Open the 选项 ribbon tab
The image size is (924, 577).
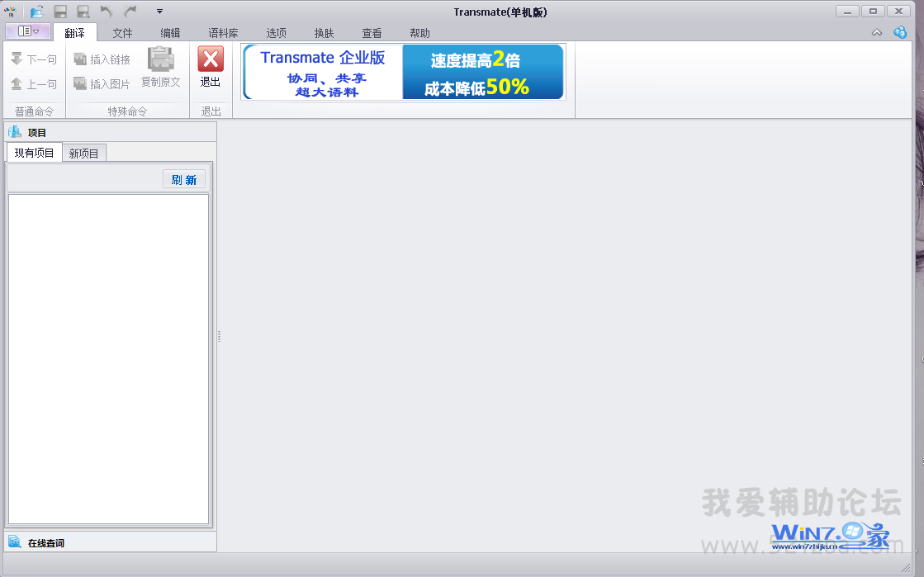pyautogui.click(x=277, y=33)
